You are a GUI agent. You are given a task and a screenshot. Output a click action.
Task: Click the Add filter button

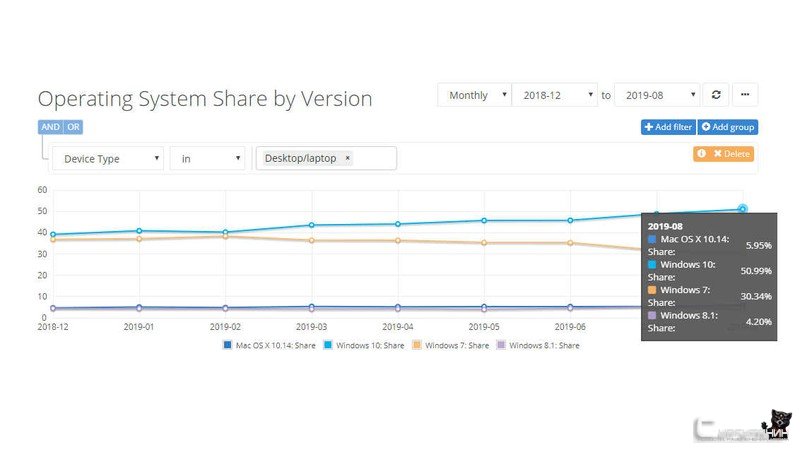point(668,127)
